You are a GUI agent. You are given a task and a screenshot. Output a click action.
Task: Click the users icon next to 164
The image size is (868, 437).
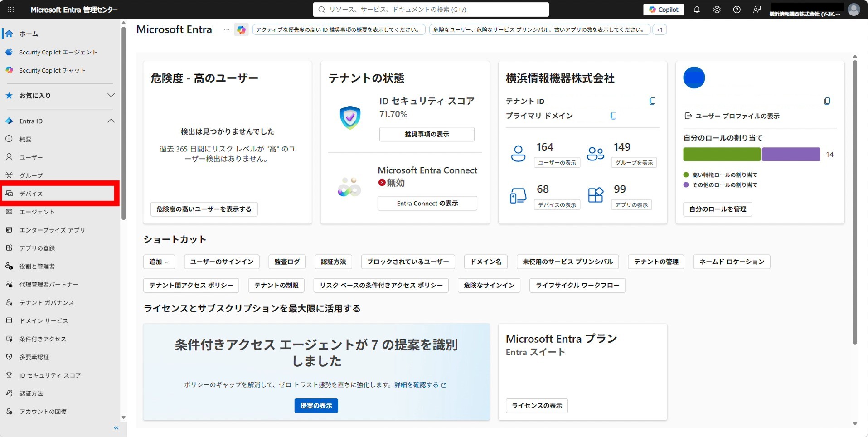[x=518, y=154]
